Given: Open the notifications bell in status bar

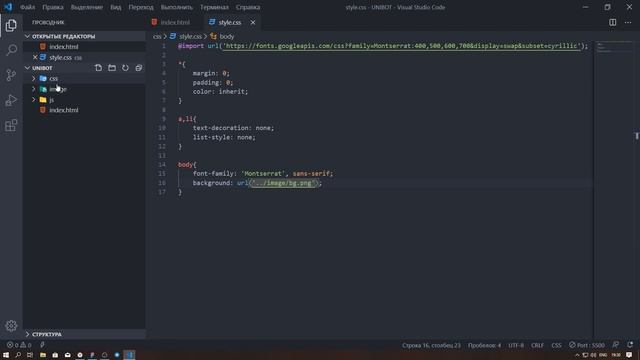Looking at the screenshot, I should click(x=630, y=345).
